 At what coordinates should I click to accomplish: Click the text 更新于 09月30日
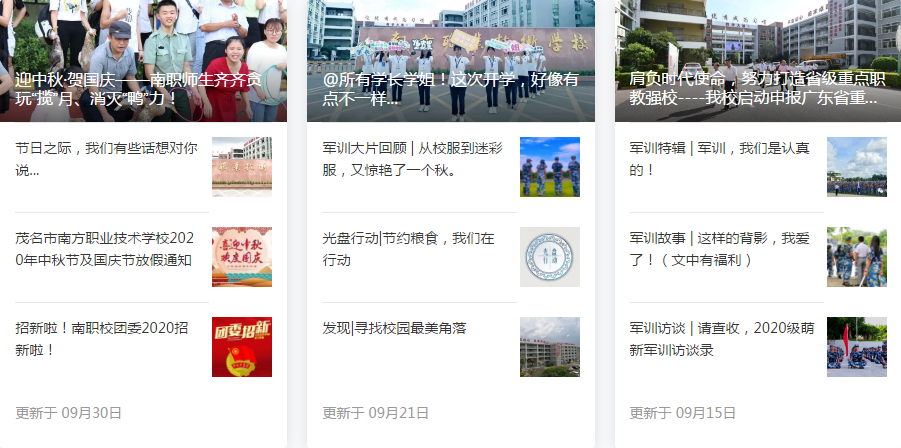point(68,413)
